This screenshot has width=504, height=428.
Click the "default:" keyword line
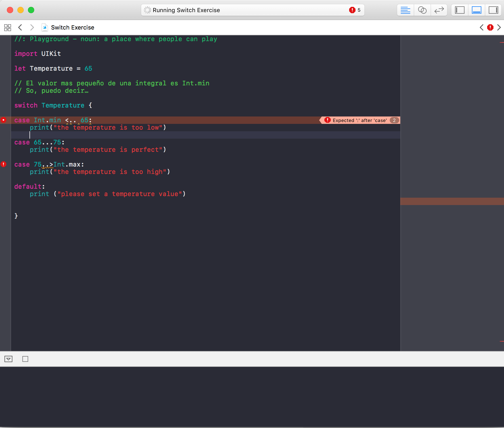pyautogui.click(x=29, y=187)
